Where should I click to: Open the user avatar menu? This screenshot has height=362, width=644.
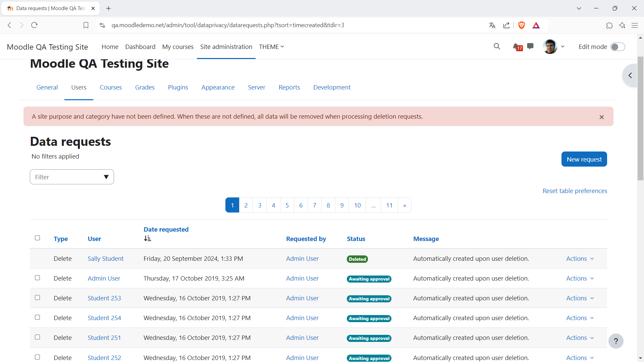tap(550, 47)
